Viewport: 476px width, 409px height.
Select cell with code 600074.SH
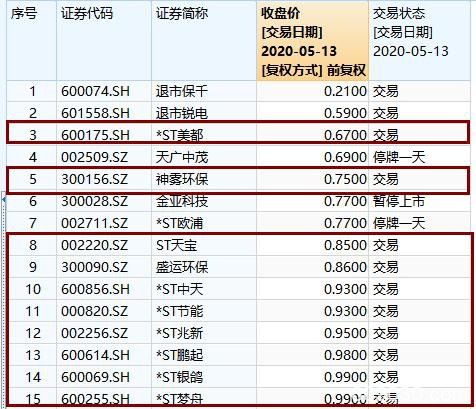95,91
